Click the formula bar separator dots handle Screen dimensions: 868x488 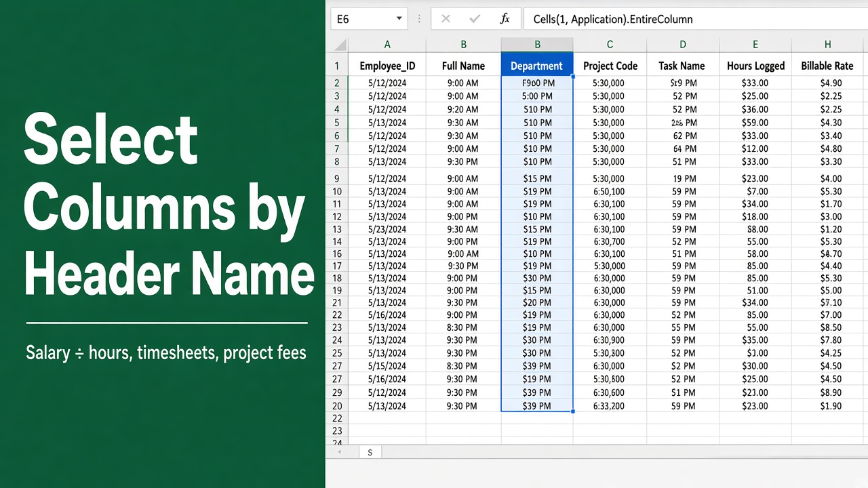click(x=419, y=19)
